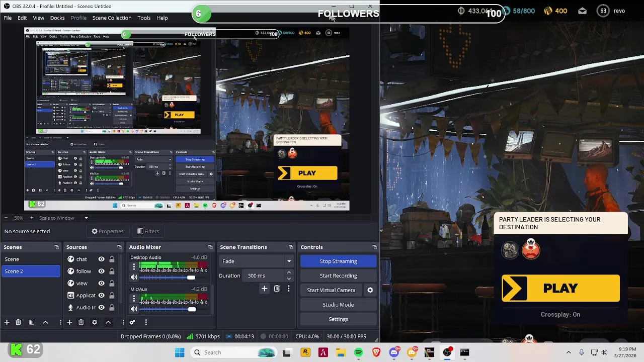Screen dimensions: 644x362
Task: Open the Help menu
Action: coord(162,18)
